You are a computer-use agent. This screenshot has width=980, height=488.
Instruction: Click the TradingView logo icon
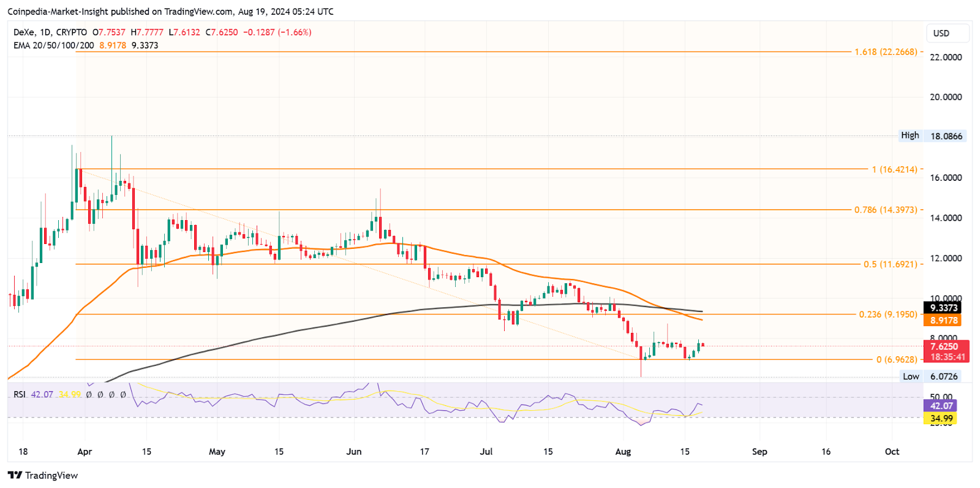15,475
